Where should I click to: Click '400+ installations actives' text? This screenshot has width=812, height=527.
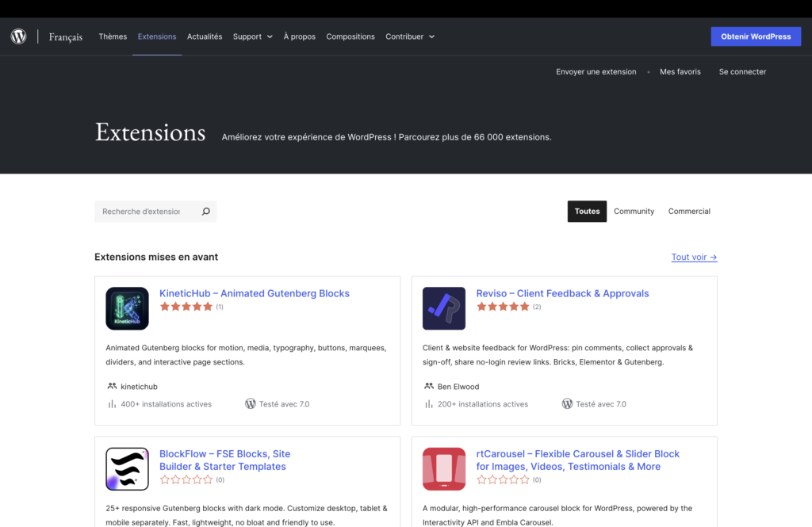(x=166, y=404)
